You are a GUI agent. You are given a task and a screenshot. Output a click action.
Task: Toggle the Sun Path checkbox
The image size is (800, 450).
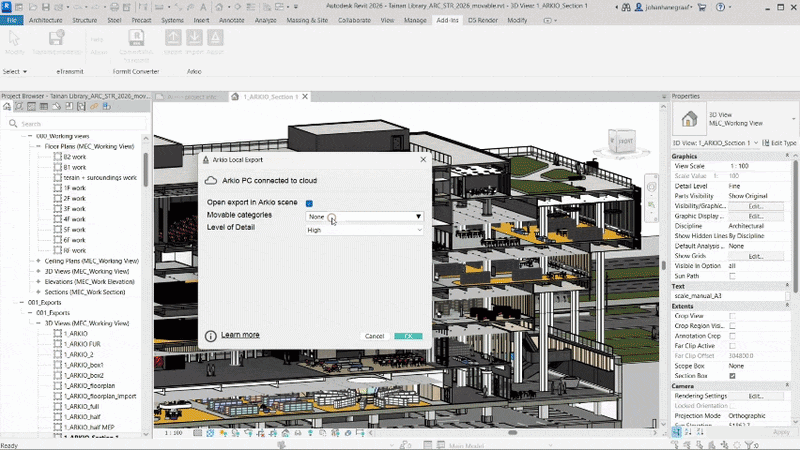[x=732, y=276]
